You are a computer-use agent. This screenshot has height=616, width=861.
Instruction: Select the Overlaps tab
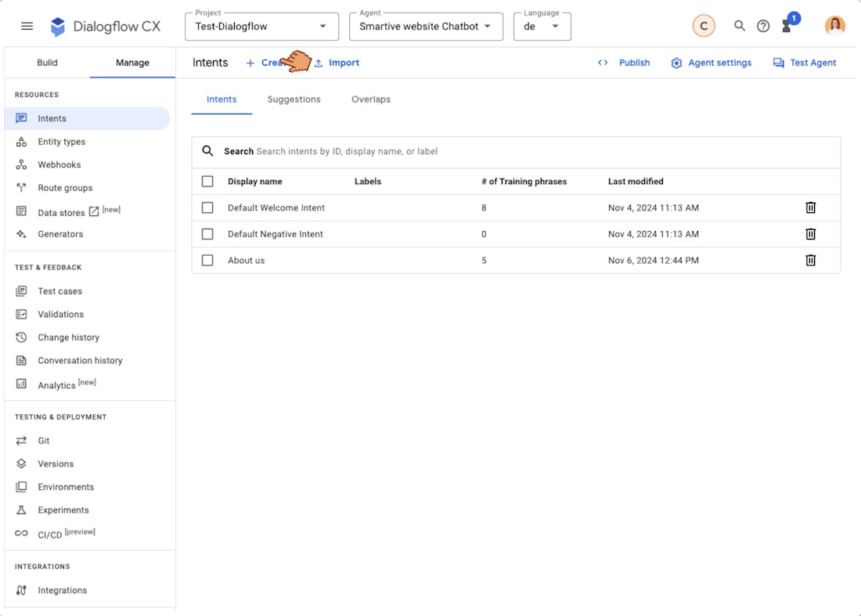[371, 99]
